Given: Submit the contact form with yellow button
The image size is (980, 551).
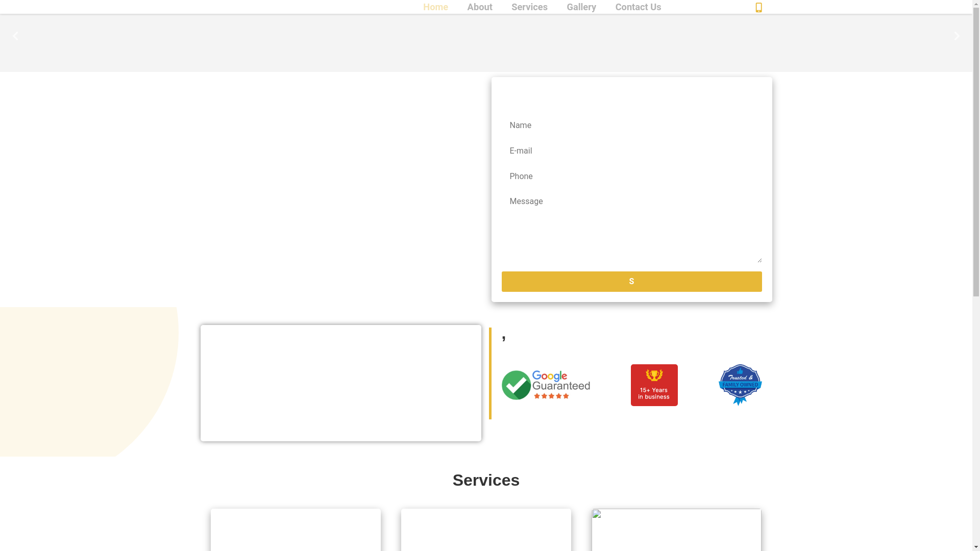Looking at the screenshot, I should tap(631, 282).
